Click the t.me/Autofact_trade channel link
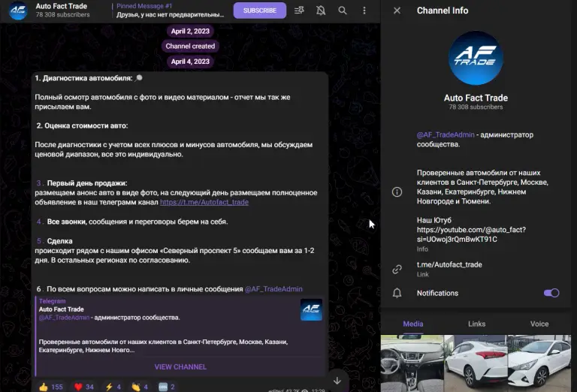Image resolution: width=577 pixels, height=392 pixels. tap(449, 264)
